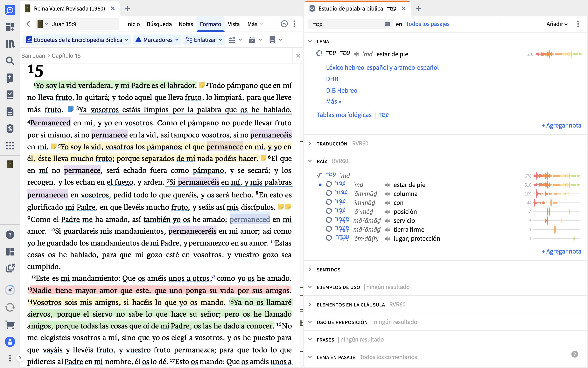Click the back navigation arrow in Bible panel
Viewport: 588px width, 368px height.
[28, 24]
